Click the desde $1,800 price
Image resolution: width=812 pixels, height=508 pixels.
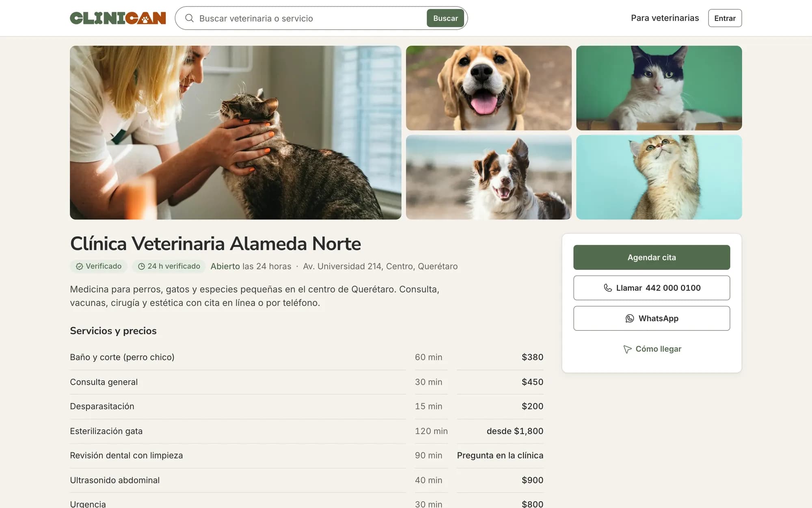[x=515, y=431]
